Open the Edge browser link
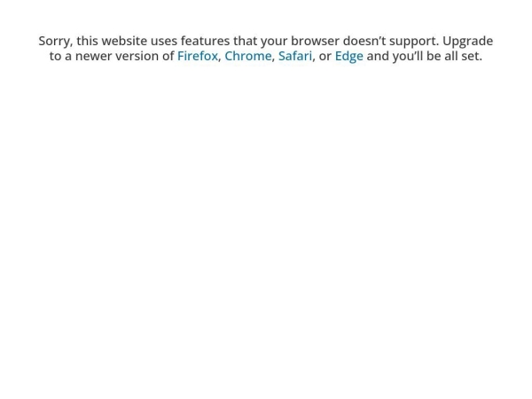 (x=348, y=56)
